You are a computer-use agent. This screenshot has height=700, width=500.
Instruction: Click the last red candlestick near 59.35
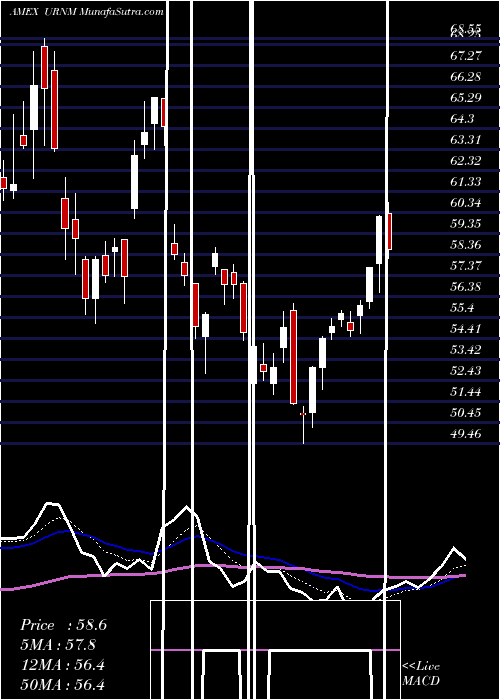point(390,231)
